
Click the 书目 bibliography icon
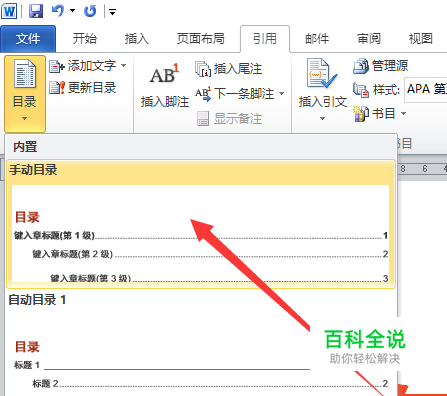tap(361, 114)
